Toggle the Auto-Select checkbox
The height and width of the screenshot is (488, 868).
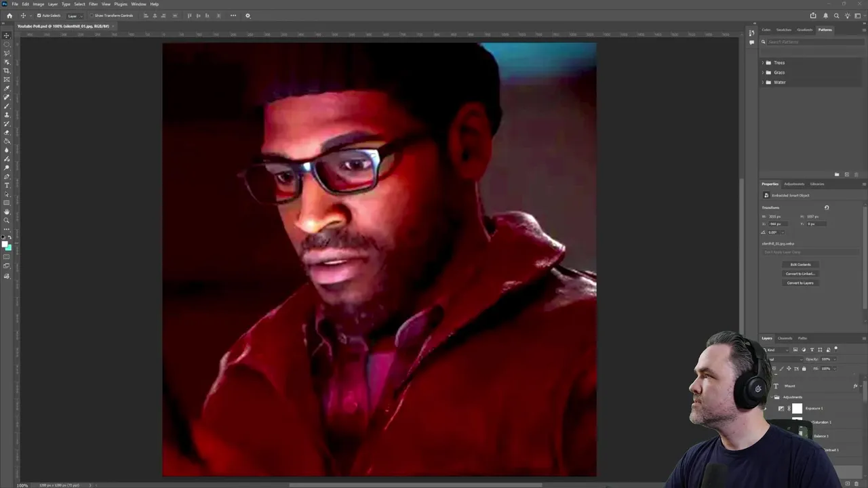(39, 16)
